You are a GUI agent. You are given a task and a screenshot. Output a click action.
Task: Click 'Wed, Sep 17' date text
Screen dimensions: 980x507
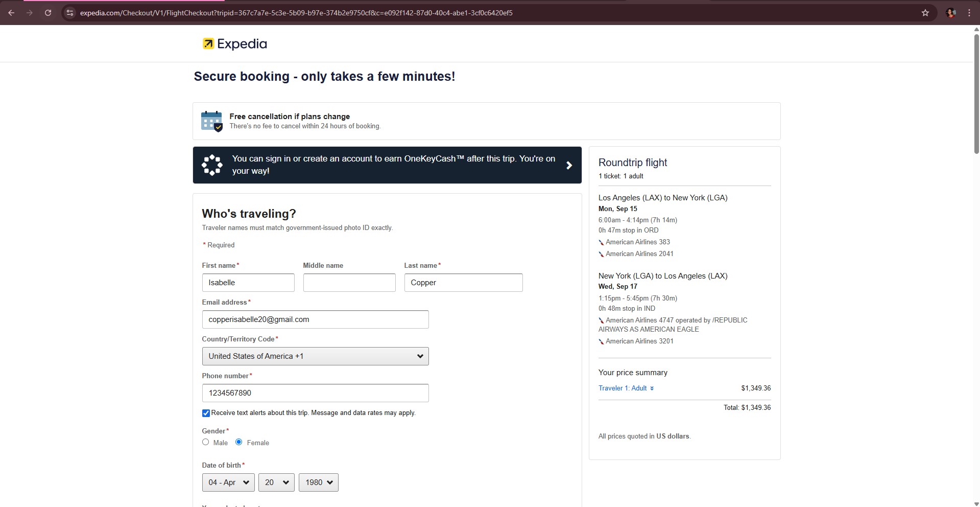tap(618, 287)
